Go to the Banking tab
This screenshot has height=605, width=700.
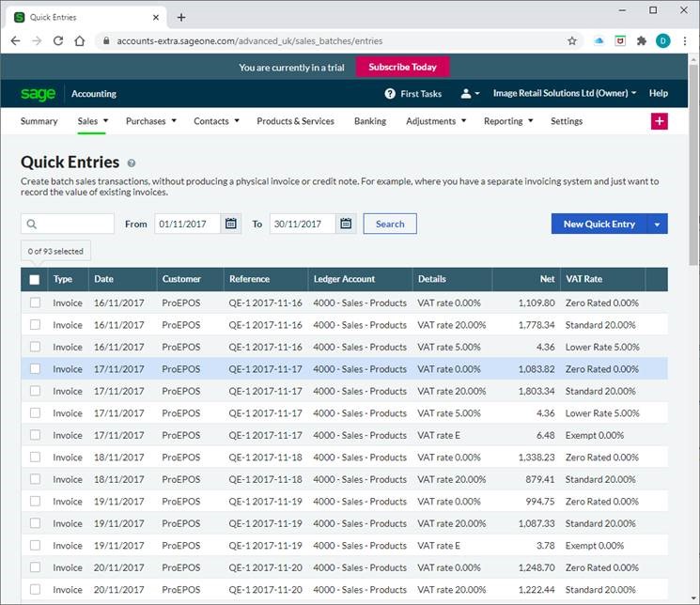coord(370,121)
